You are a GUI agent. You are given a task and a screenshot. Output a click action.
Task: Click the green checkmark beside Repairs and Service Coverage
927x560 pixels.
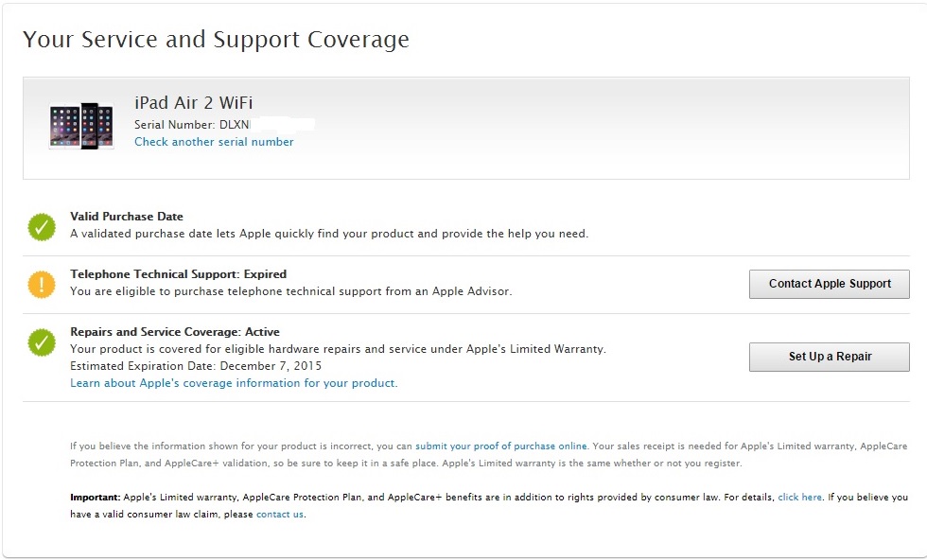coord(42,342)
